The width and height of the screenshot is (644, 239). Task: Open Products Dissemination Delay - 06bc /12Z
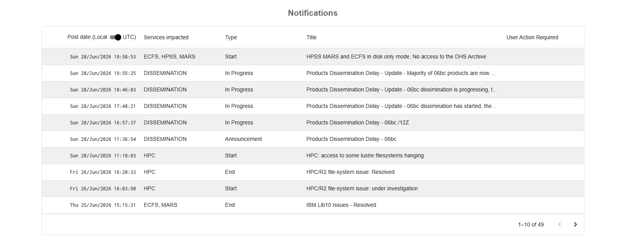pos(313,122)
